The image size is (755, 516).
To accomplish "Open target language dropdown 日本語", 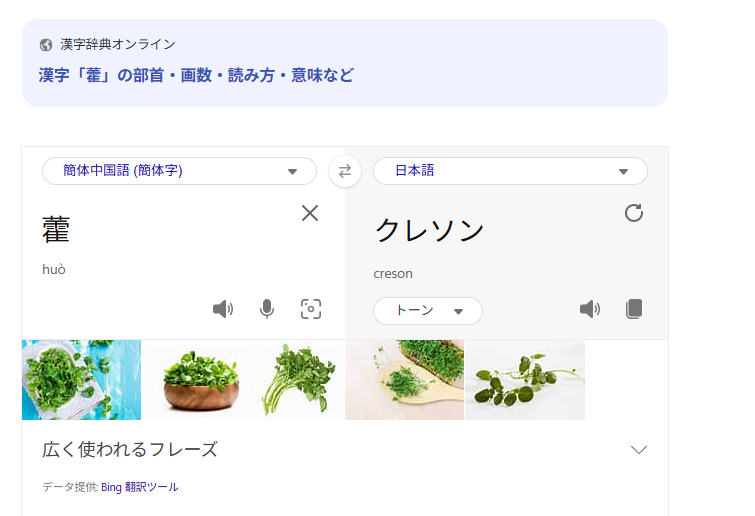I will 510,171.
